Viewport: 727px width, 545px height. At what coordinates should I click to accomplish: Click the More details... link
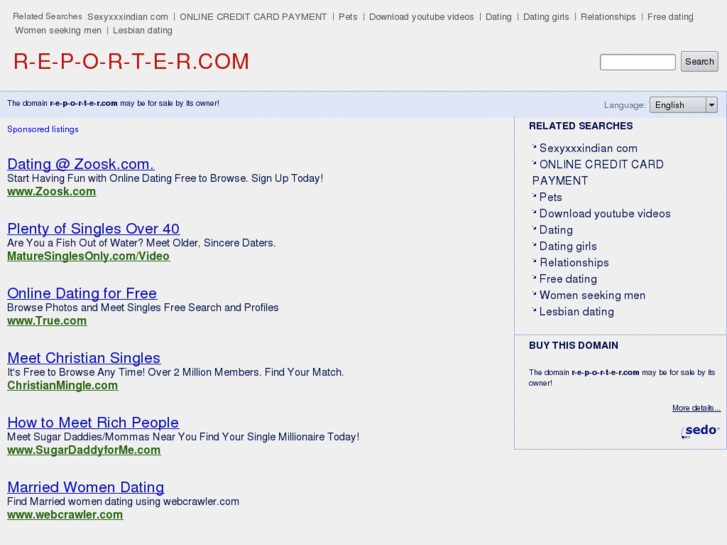pyautogui.click(x=696, y=408)
